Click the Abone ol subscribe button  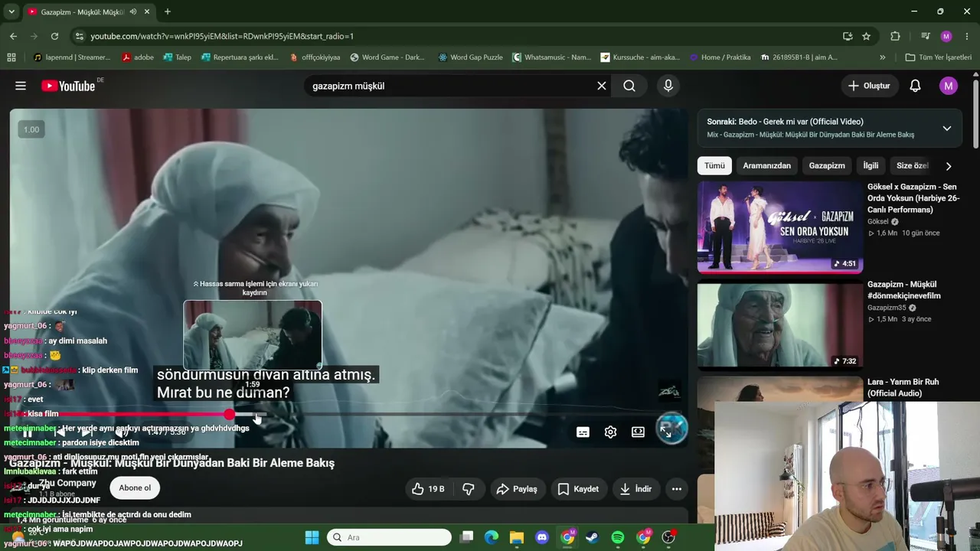pyautogui.click(x=135, y=487)
